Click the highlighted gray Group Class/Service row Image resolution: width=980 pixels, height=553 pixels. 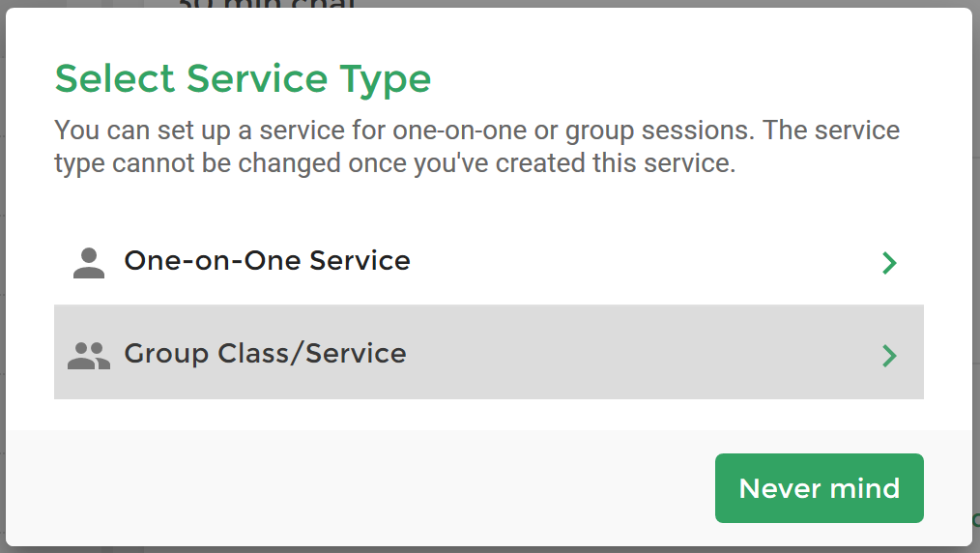tap(489, 352)
